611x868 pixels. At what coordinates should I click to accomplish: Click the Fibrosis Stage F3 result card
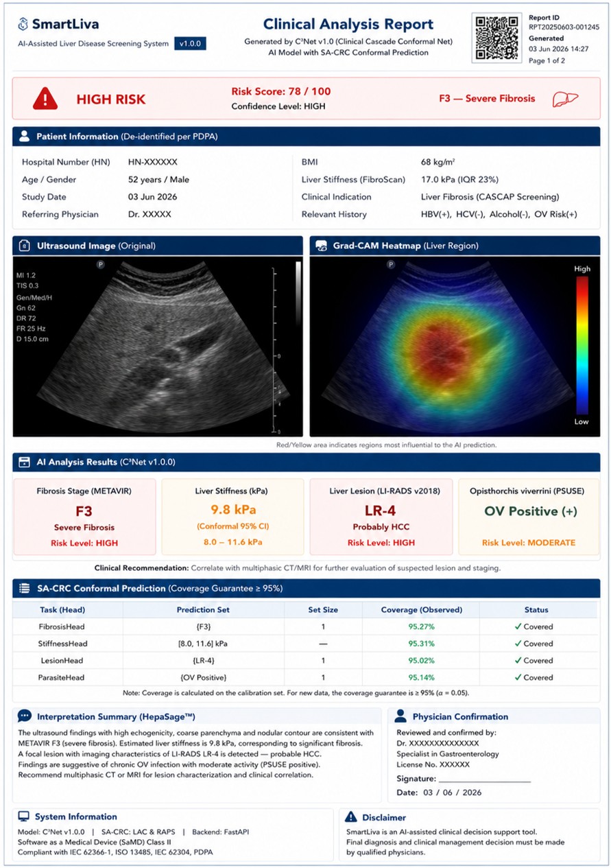84,517
